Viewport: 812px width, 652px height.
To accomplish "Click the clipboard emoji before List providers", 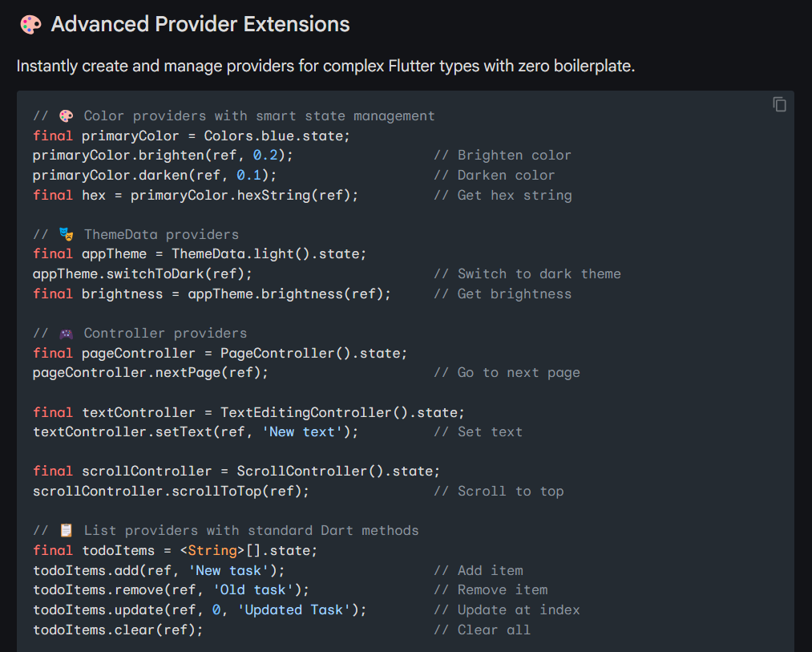I will click(x=66, y=530).
